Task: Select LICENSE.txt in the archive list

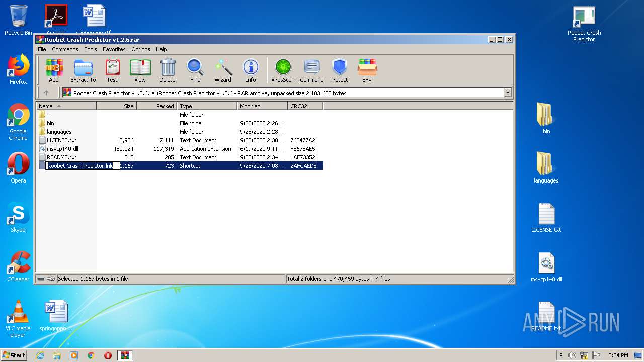Action: point(180,140)
